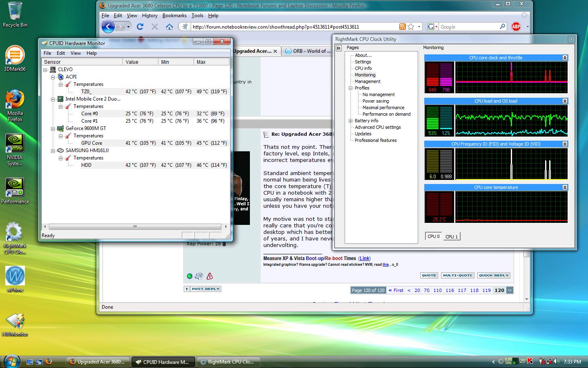Image resolution: width=588 pixels, height=368 pixels.
Task: Collapse the GeForce 9600M GT node
Action: [x=53, y=128]
